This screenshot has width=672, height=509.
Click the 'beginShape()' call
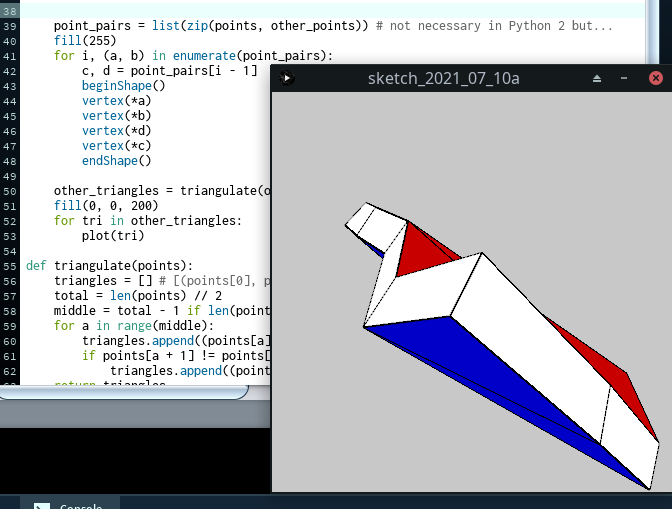click(123, 86)
